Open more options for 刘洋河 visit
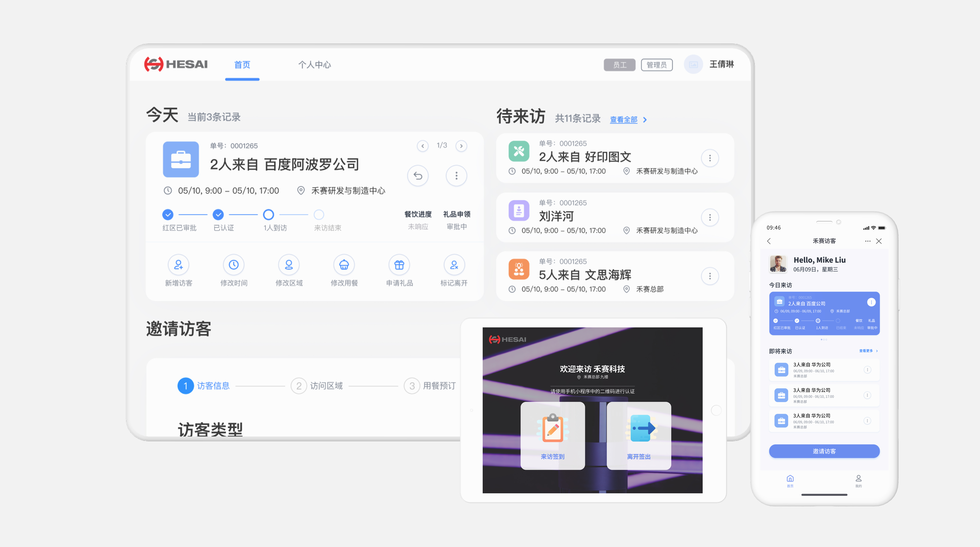 click(x=710, y=217)
